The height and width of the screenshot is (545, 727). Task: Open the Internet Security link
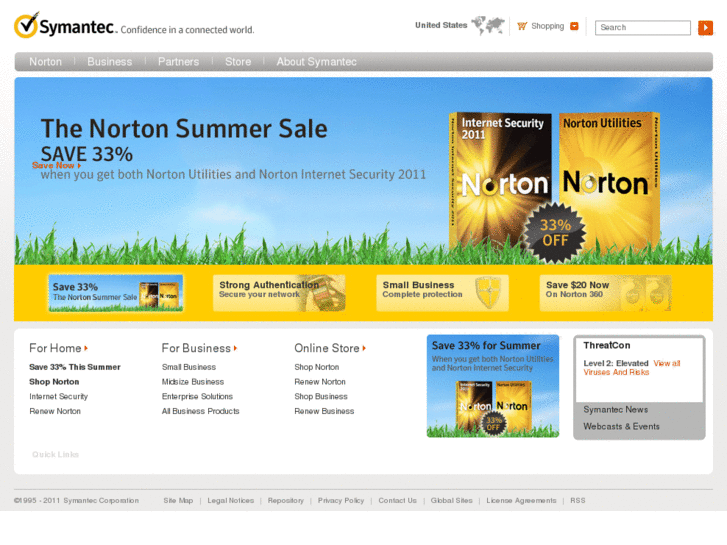pos(58,397)
